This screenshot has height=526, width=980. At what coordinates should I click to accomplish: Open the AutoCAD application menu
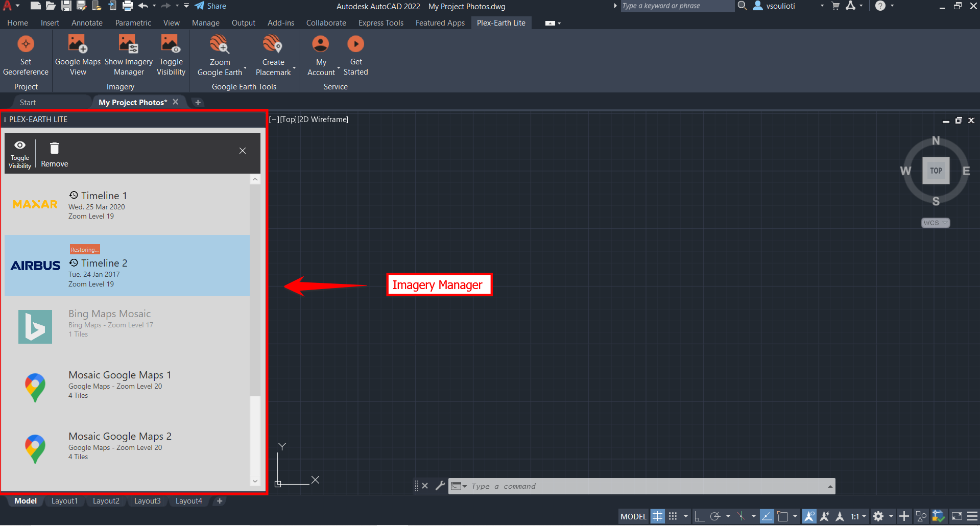[x=10, y=6]
